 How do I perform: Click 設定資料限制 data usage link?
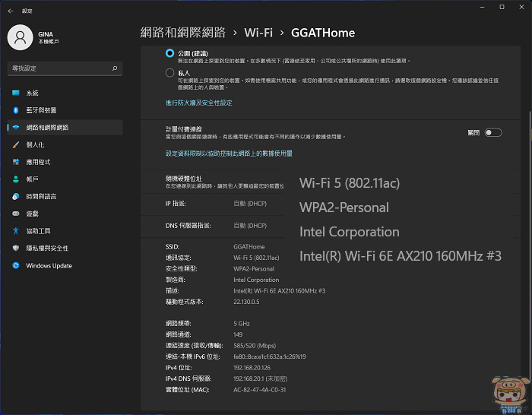coord(229,154)
